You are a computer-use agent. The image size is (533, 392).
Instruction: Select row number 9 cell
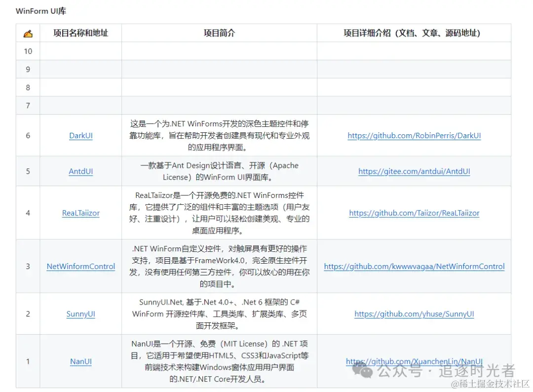coord(28,69)
